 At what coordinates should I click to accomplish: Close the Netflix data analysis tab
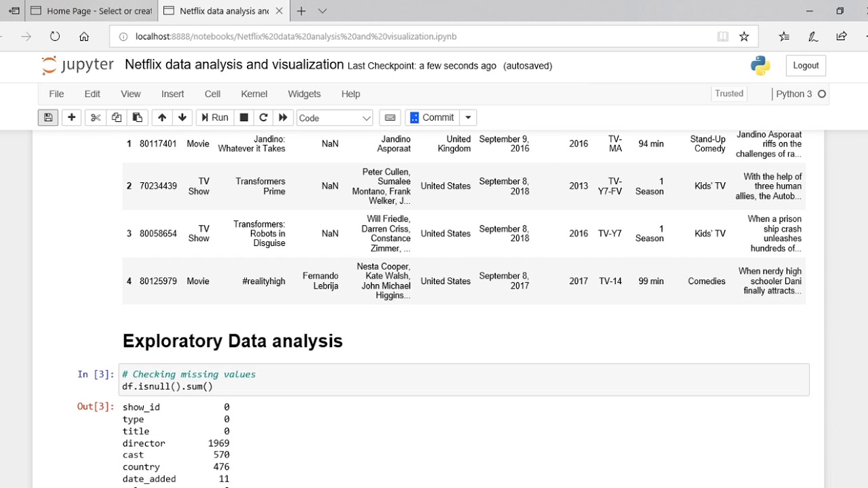279,11
